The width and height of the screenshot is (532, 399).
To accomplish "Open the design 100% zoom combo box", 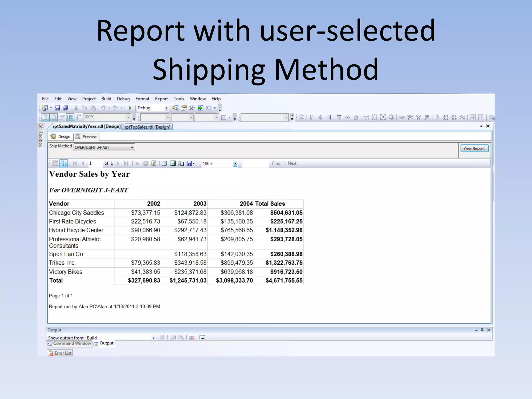I will click(x=107, y=117).
